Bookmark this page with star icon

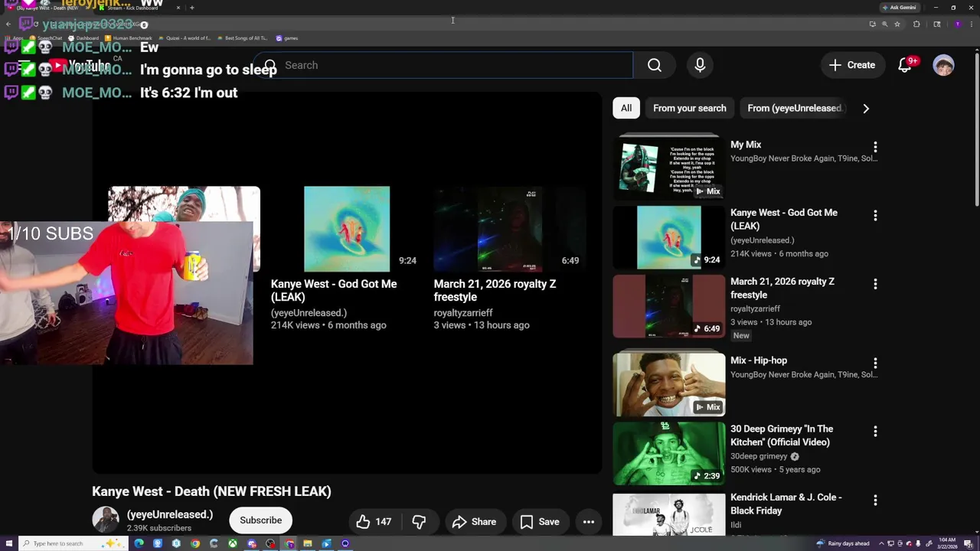[897, 24]
